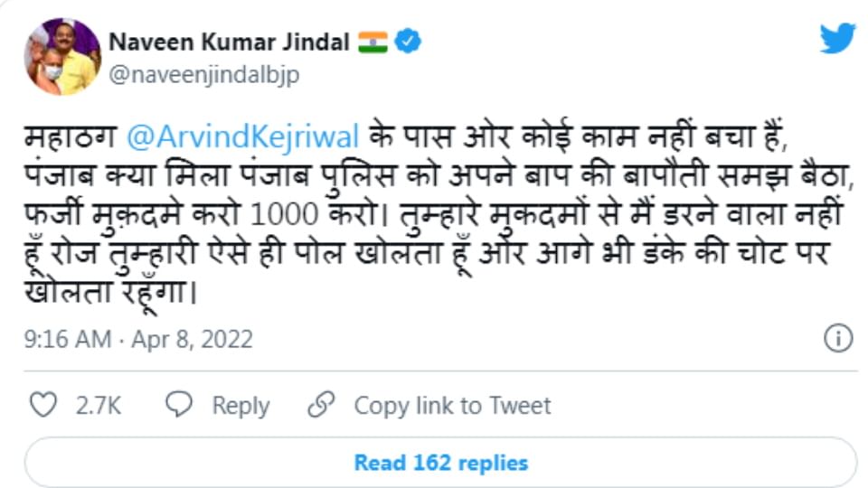Click the chain link icon
This screenshot has height=488, width=868.
[x=321, y=405]
